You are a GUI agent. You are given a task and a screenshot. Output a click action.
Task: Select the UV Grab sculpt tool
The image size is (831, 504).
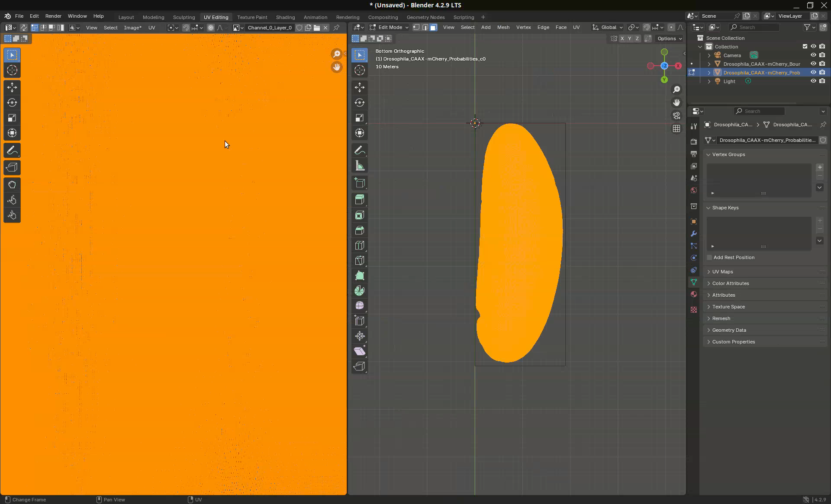12,185
